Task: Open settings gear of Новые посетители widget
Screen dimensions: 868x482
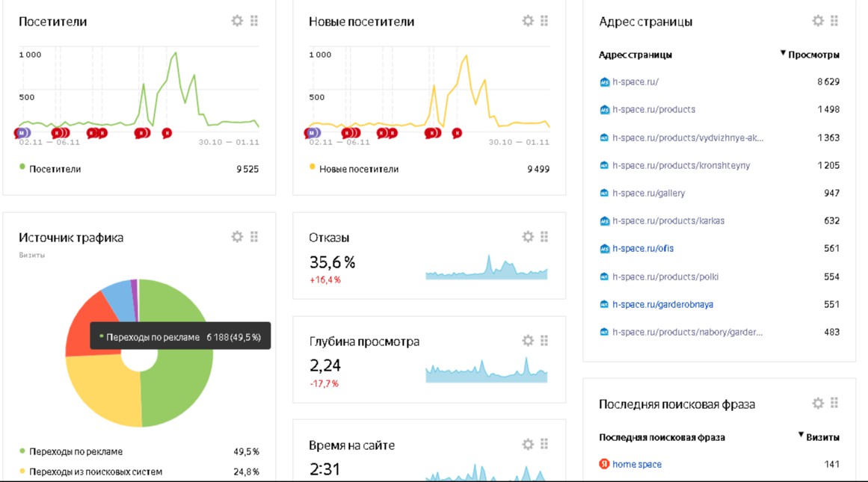Action: click(528, 21)
